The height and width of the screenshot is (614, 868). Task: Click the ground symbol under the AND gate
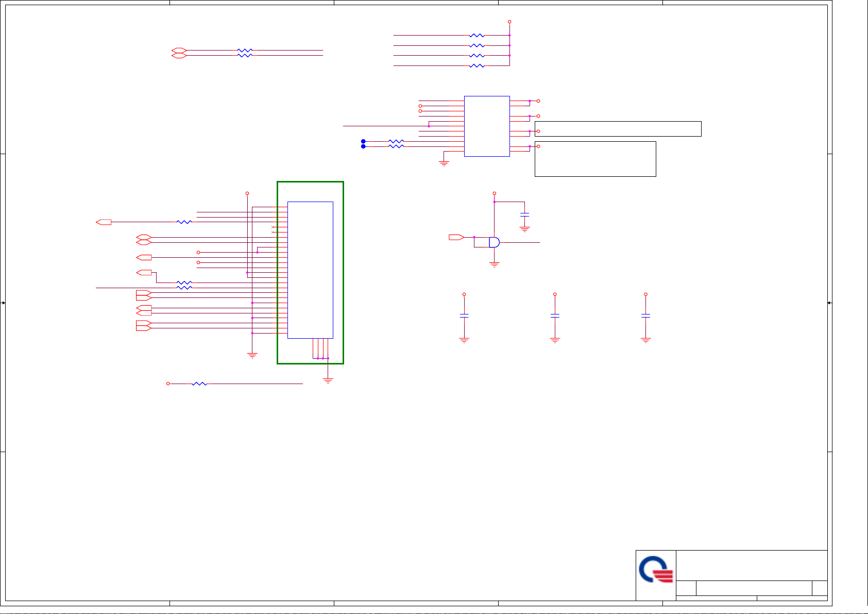pyautogui.click(x=495, y=265)
